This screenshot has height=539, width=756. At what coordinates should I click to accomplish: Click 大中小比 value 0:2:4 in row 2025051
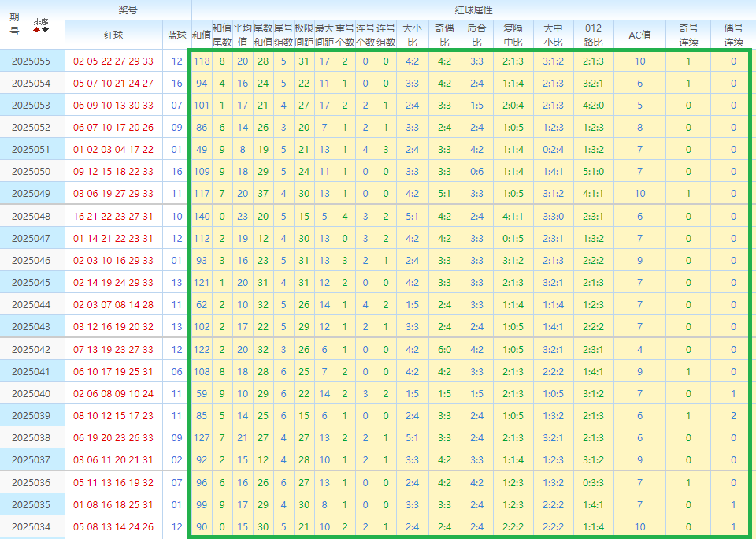click(553, 150)
